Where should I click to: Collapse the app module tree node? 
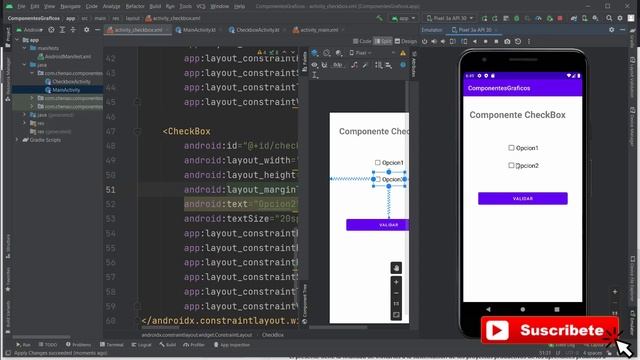pyautogui.click(x=17, y=40)
